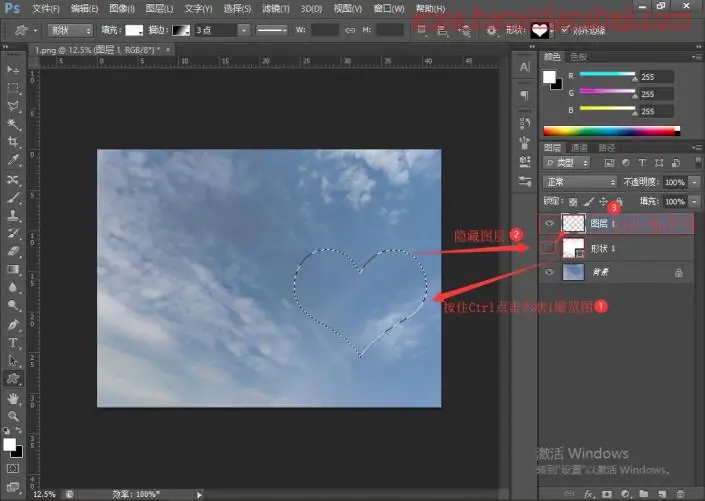
Task: Open the 描边 stroke swatch dropdown
Action: pyautogui.click(x=181, y=31)
